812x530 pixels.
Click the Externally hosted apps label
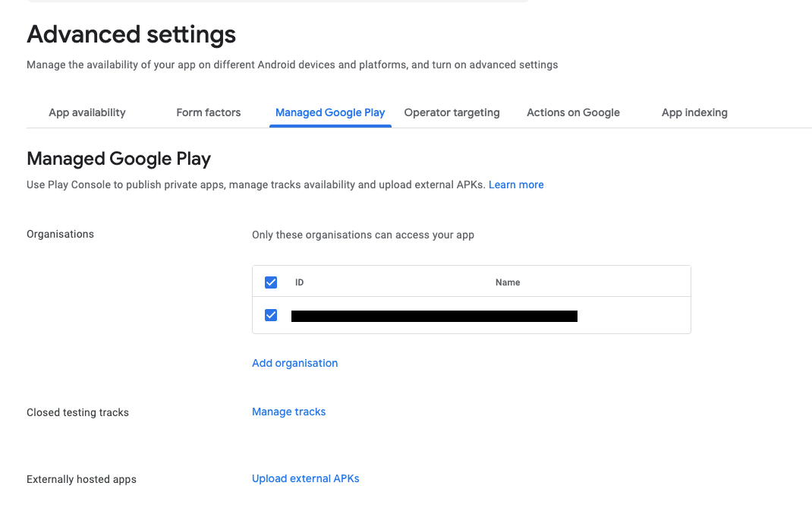[81, 479]
